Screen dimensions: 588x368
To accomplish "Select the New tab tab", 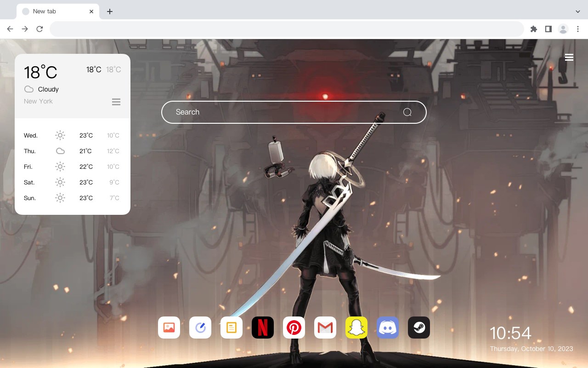I will coord(58,11).
